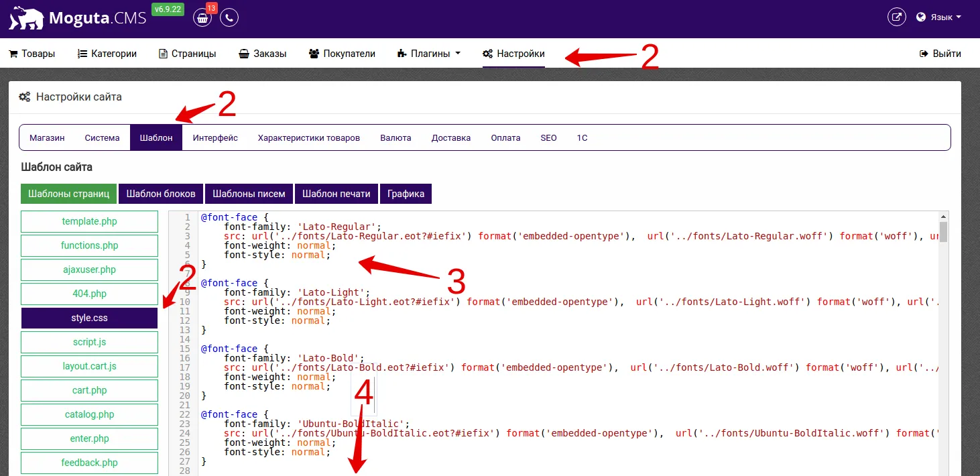Click the globe icon next to Язык
Screen dimensions: 980x476
[x=921, y=17]
